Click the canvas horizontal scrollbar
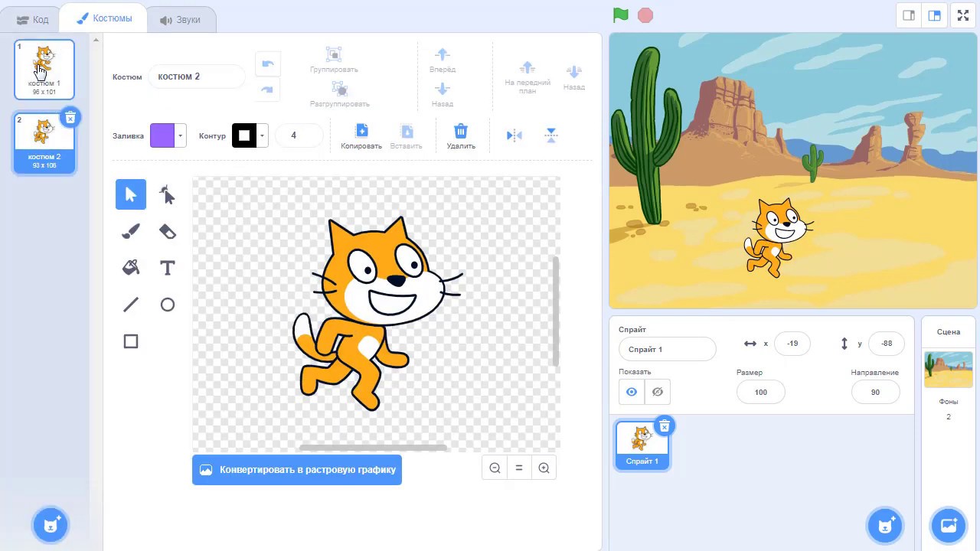The width and height of the screenshot is (980, 551). pyautogui.click(x=373, y=448)
